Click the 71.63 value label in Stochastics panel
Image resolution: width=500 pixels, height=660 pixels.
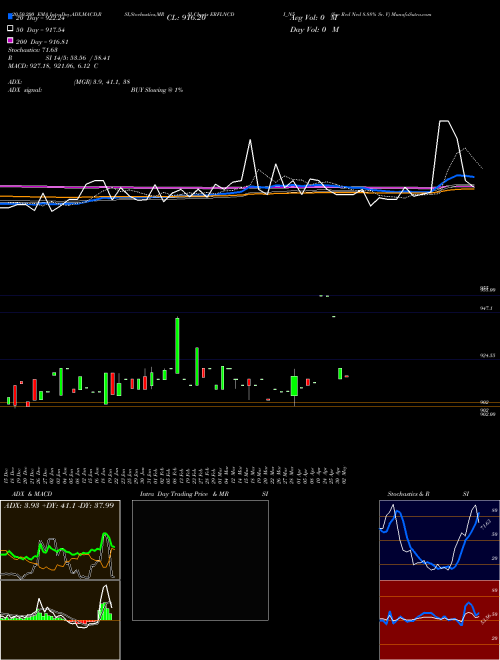[x=485, y=524]
